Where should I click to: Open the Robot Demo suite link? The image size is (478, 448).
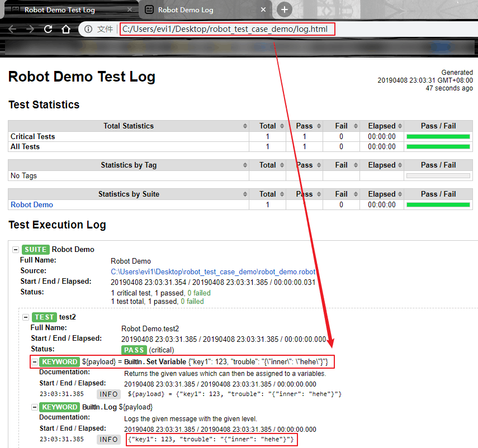tap(32, 205)
